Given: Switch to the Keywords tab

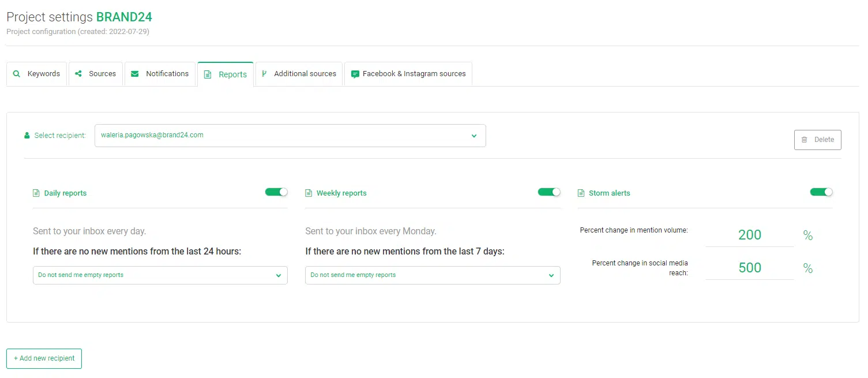Looking at the screenshot, I should (x=37, y=74).
